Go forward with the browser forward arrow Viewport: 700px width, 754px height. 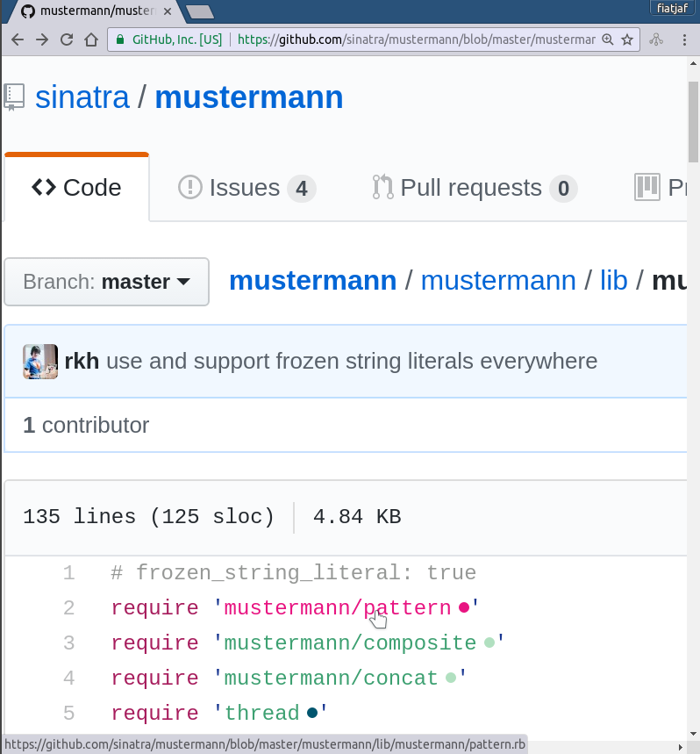tap(42, 39)
